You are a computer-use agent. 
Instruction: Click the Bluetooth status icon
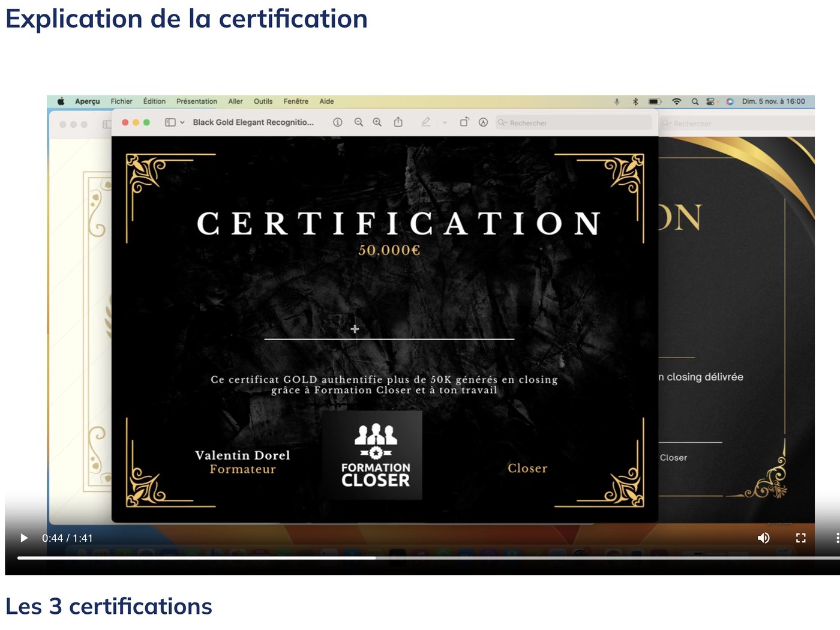click(x=635, y=101)
